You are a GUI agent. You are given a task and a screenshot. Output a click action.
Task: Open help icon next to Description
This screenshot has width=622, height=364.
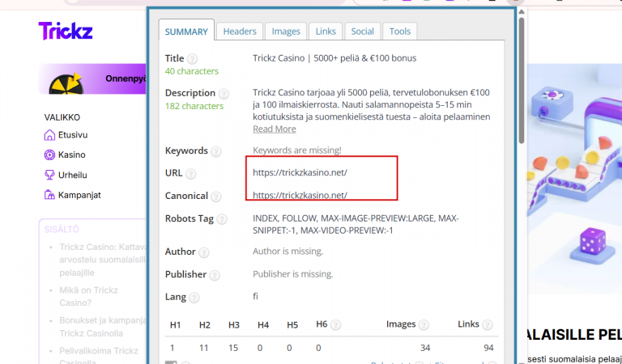[224, 94]
